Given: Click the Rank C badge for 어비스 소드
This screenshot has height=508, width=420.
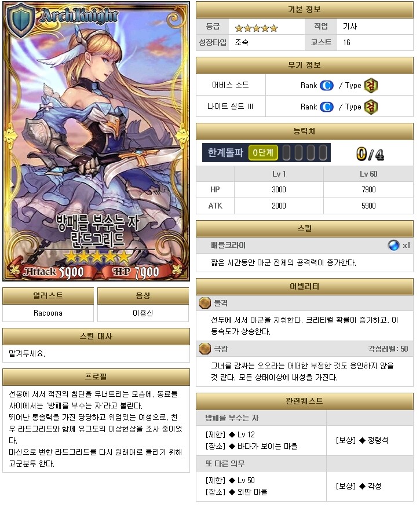Looking at the screenshot, I should (326, 86).
